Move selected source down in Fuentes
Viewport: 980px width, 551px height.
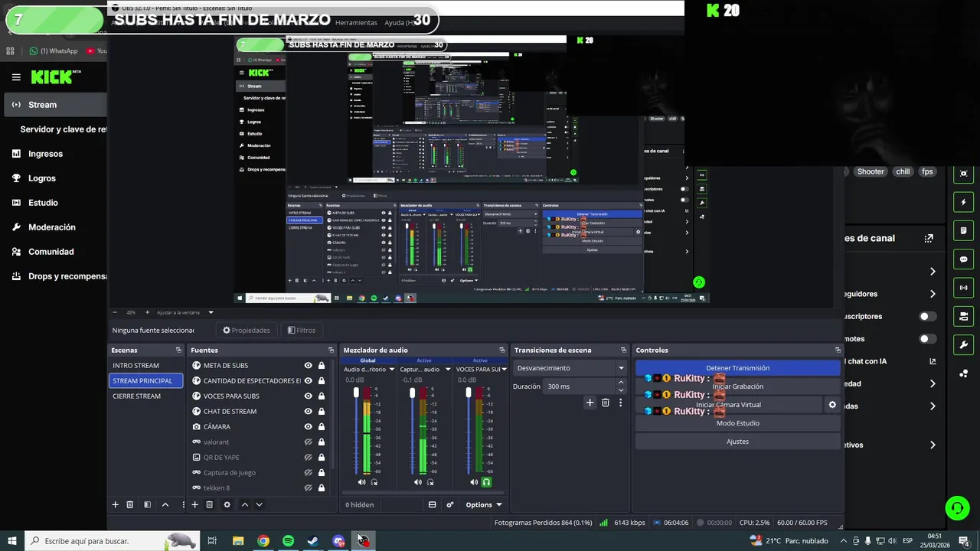tap(259, 504)
